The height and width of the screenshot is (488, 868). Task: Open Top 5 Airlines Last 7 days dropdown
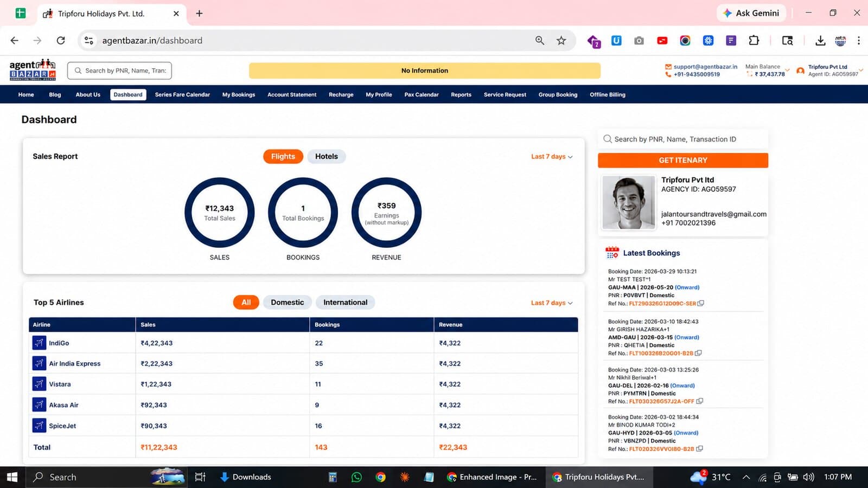(x=552, y=303)
